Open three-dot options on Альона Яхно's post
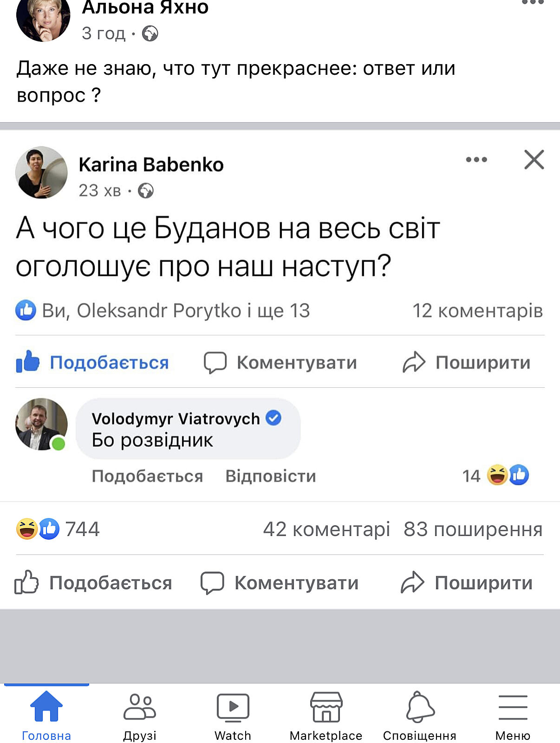 (x=533, y=3)
